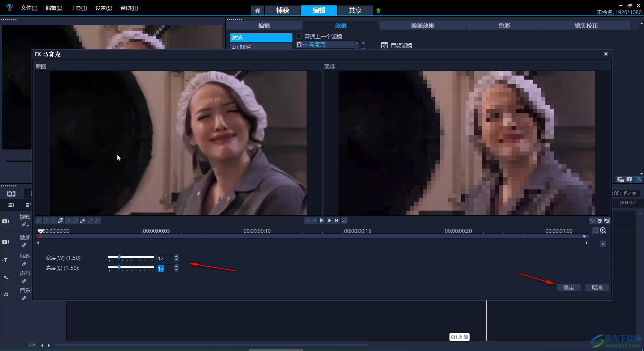The width and height of the screenshot is (644, 351).
Task: Go to start frame in dialog
Action: (x=307, y=220)
